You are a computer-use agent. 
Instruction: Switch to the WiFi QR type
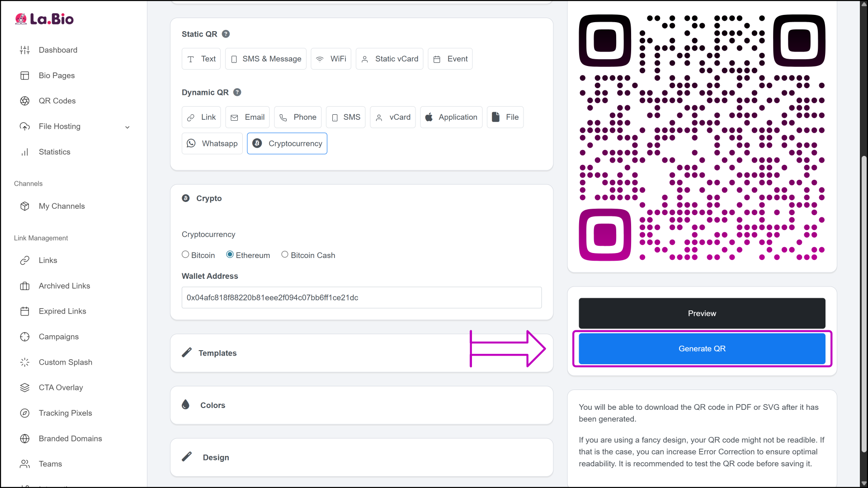tap(331, 59)
